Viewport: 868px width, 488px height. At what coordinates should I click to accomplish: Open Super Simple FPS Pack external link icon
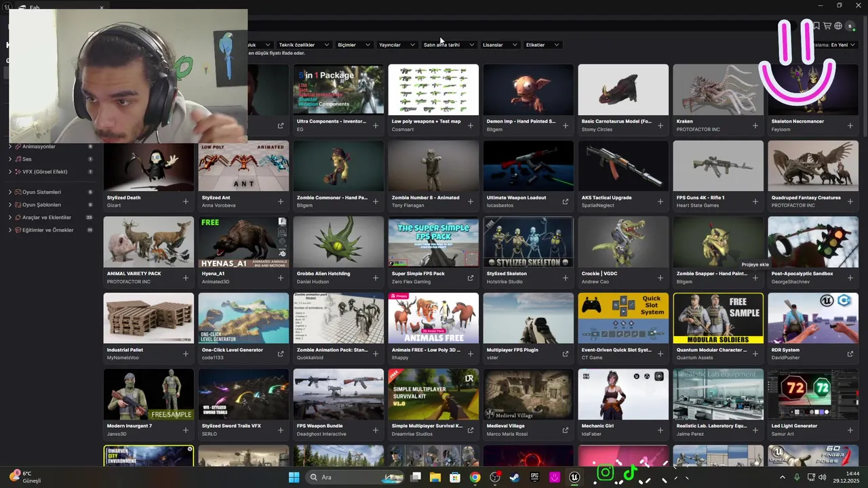click(x=471, y=277)
